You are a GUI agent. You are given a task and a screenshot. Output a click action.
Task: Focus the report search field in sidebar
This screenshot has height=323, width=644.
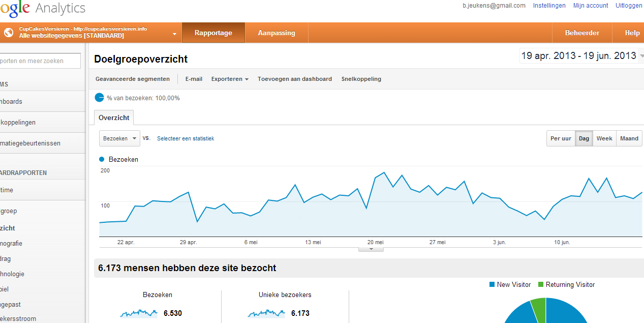40,61
